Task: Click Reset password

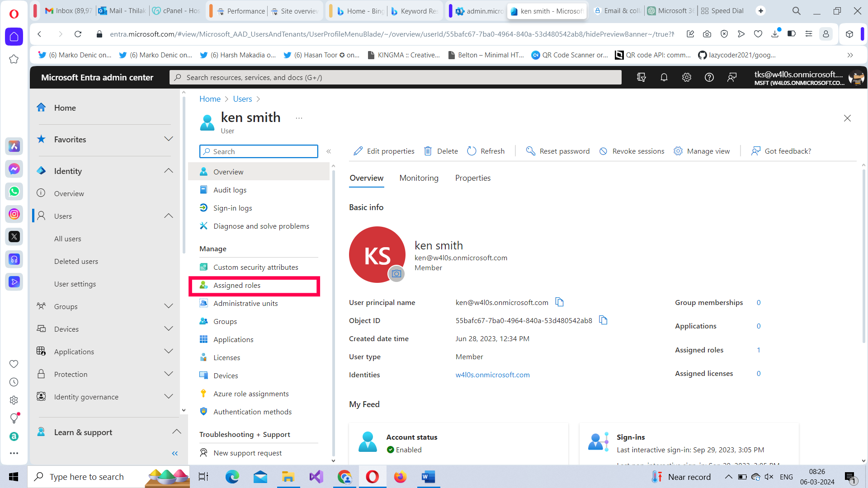Action: click(558, 151)
